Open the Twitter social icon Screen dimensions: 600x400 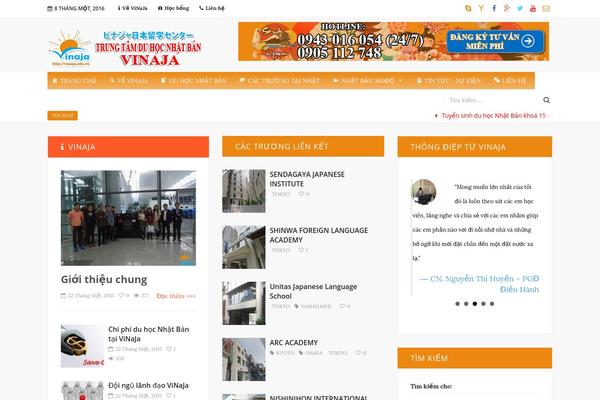(520, 8)
